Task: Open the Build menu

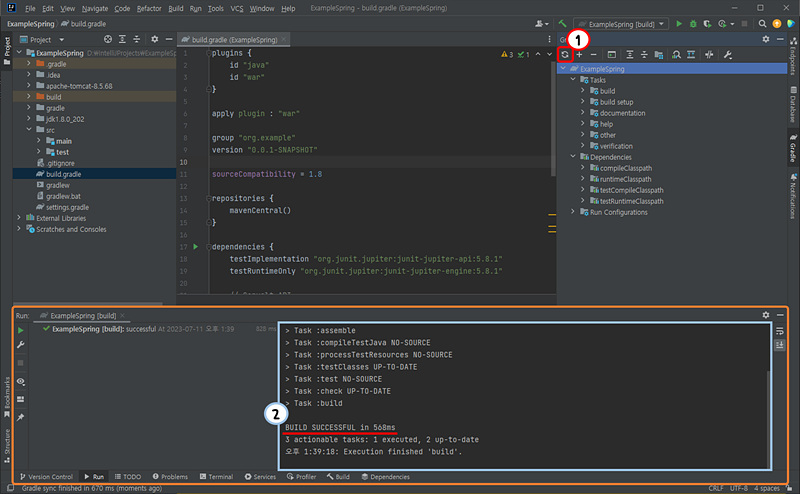Action: pyautogui.click(x=176, y=8)
